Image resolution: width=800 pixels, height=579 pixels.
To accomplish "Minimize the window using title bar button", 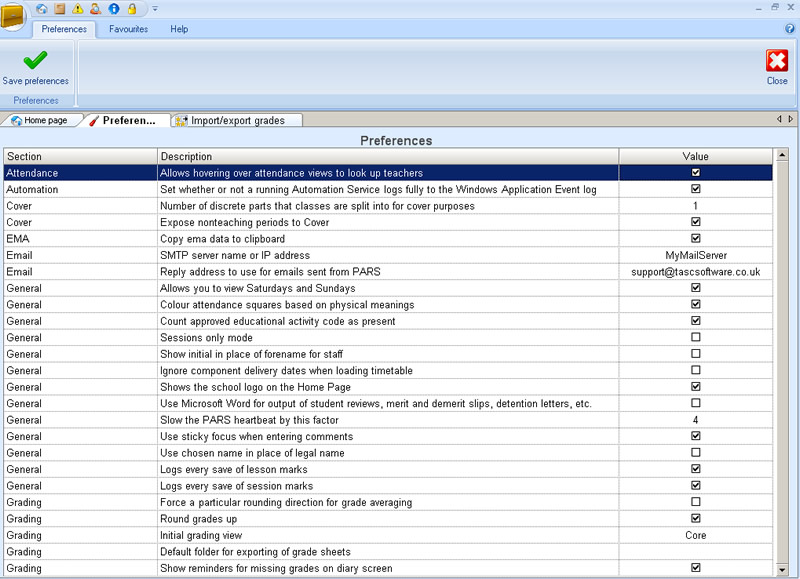I will point(759,8).
